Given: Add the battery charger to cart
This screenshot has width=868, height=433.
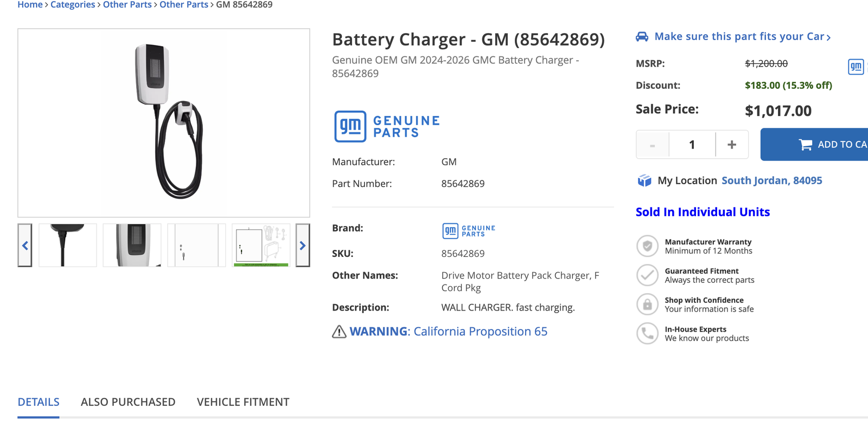Looking at the screenshot, I should click(814, 145).
